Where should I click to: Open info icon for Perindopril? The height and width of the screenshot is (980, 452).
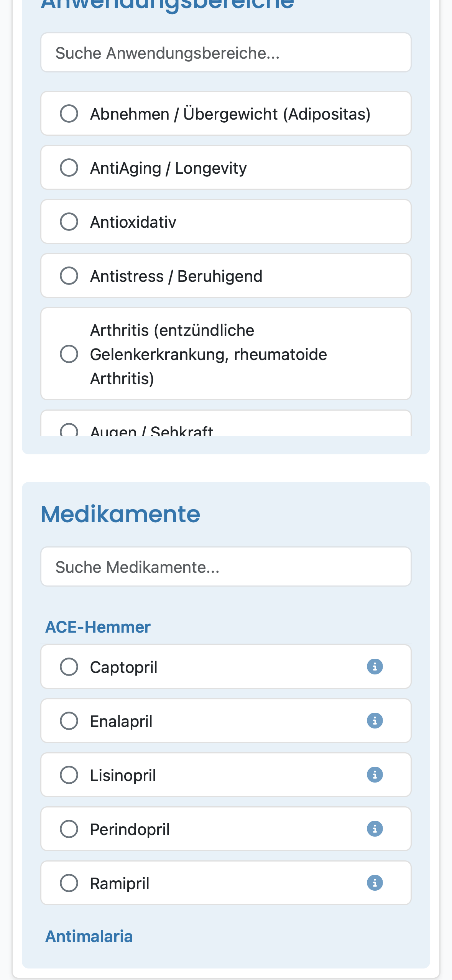(375, 829)
